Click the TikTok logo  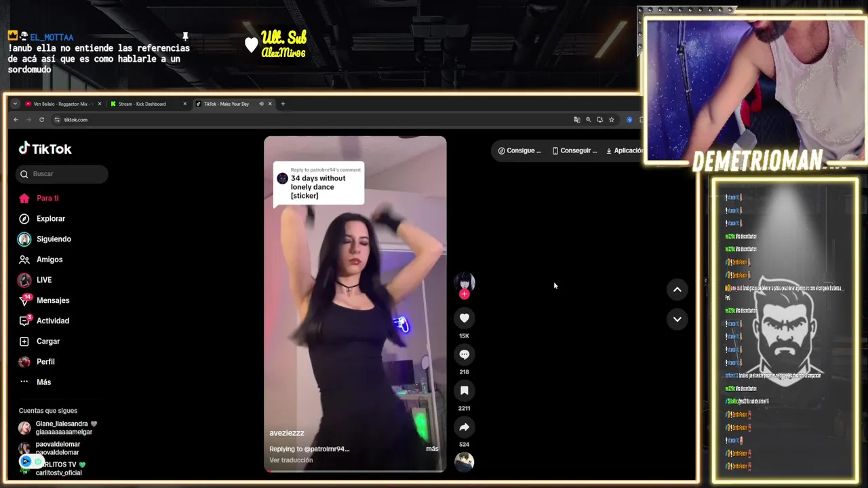(45, 148)
